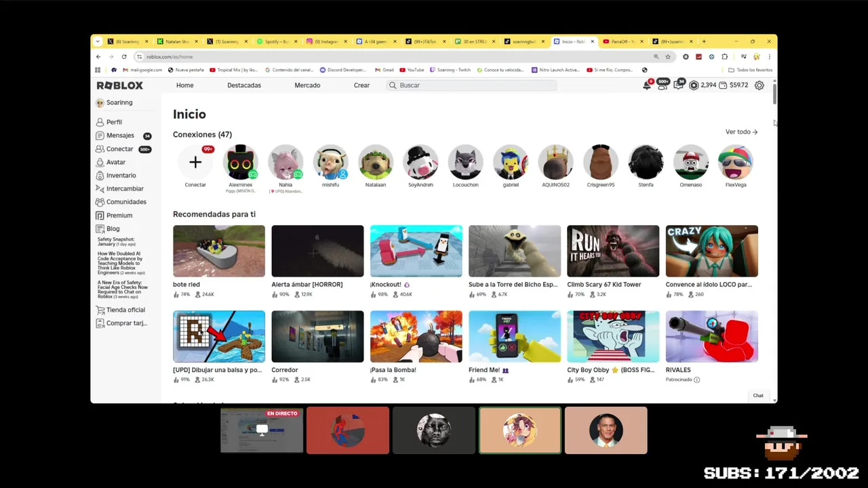Open the Roblox logo home link
The height and width of the screenshot is (488, 868).
coord(119,85)
